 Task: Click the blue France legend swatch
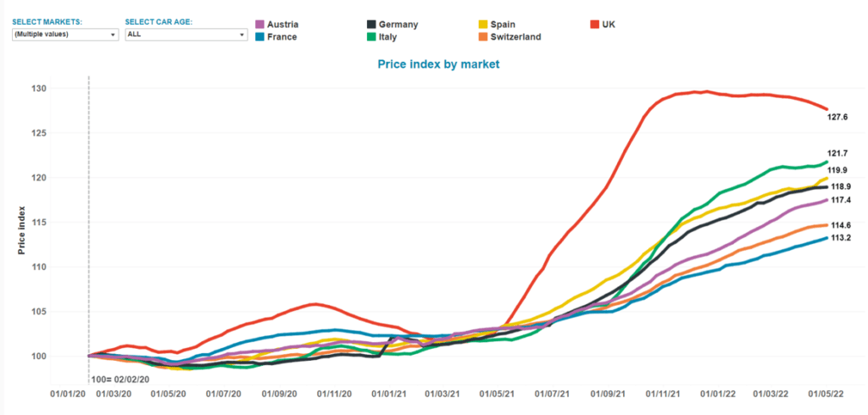(261, 37)
